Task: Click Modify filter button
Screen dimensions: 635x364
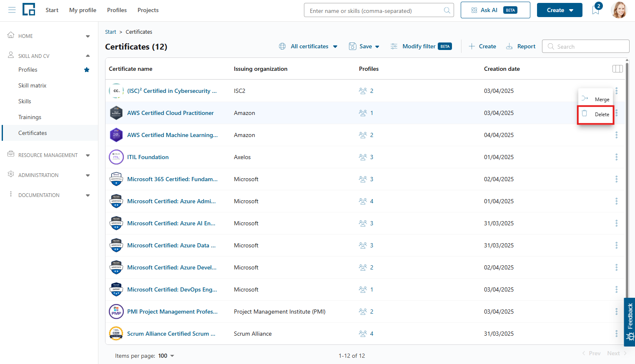Action: pyautogui.click(x=421, y=46)
